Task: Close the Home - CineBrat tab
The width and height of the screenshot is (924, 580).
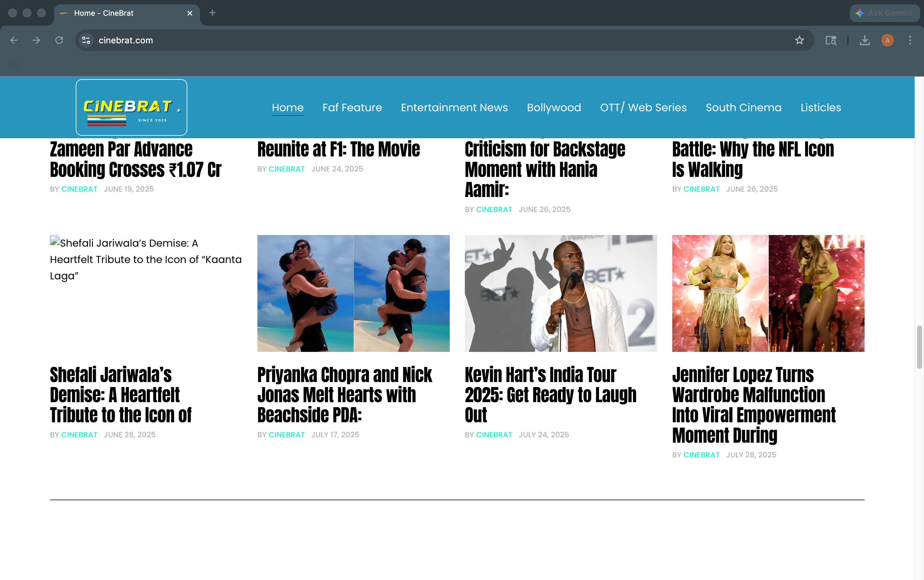Action: tap(190, 13)
